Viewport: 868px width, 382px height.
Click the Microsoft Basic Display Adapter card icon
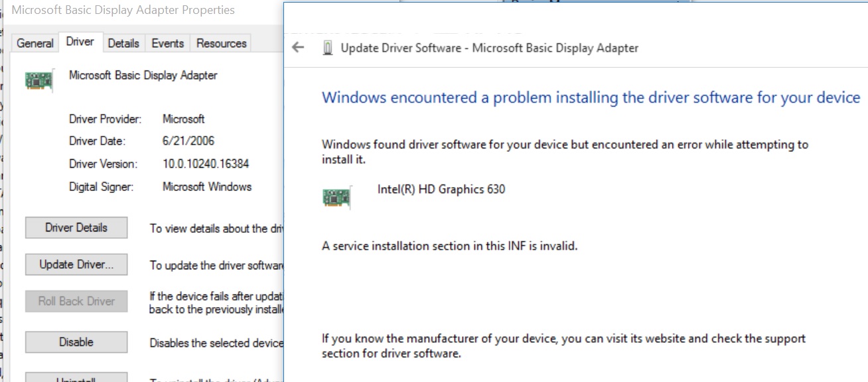38,80
